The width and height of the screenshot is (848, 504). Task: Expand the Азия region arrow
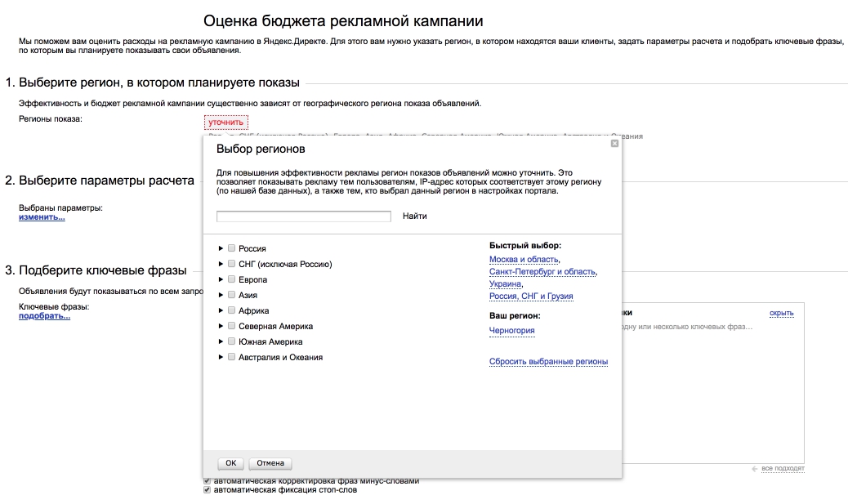(221, 295)
